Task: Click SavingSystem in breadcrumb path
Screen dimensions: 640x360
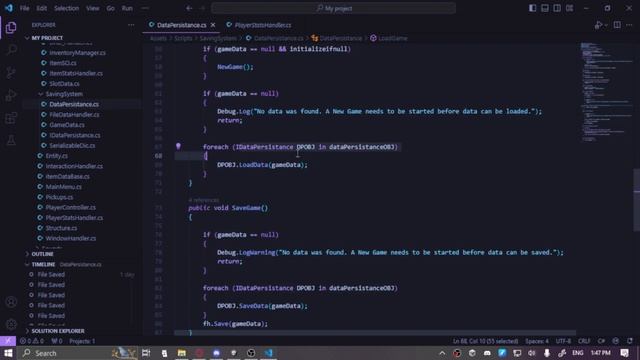Action: tap(218, 38)
